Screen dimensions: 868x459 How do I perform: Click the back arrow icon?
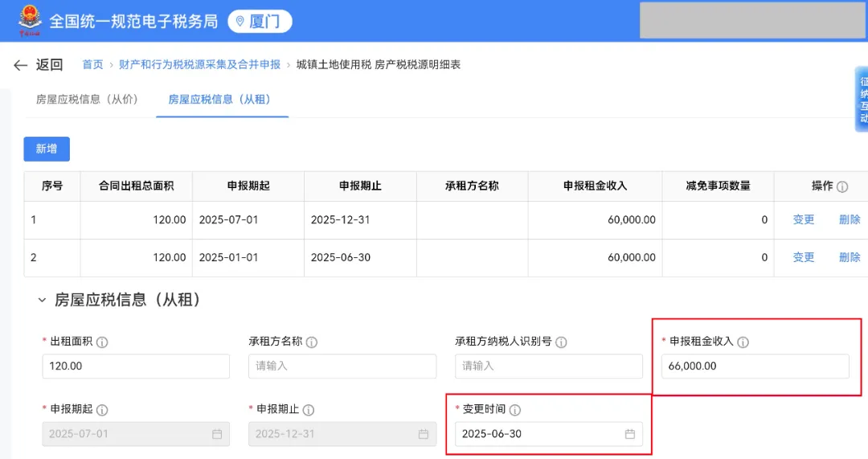tap(21, 65)
